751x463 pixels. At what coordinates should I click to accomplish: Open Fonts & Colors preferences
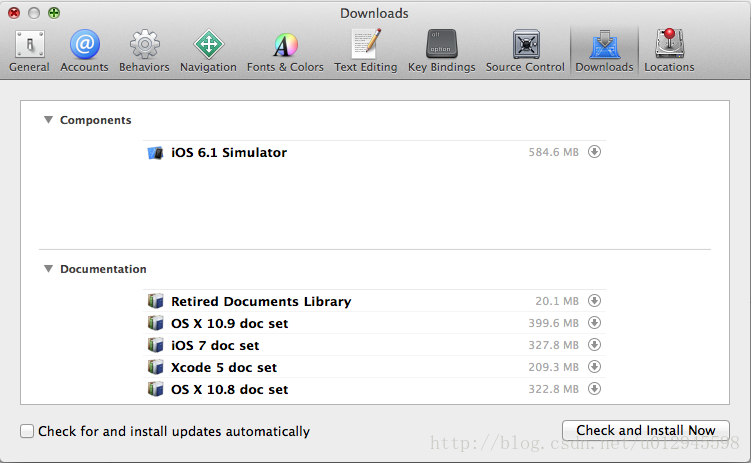pyautogui.click(x=285, y=51)
